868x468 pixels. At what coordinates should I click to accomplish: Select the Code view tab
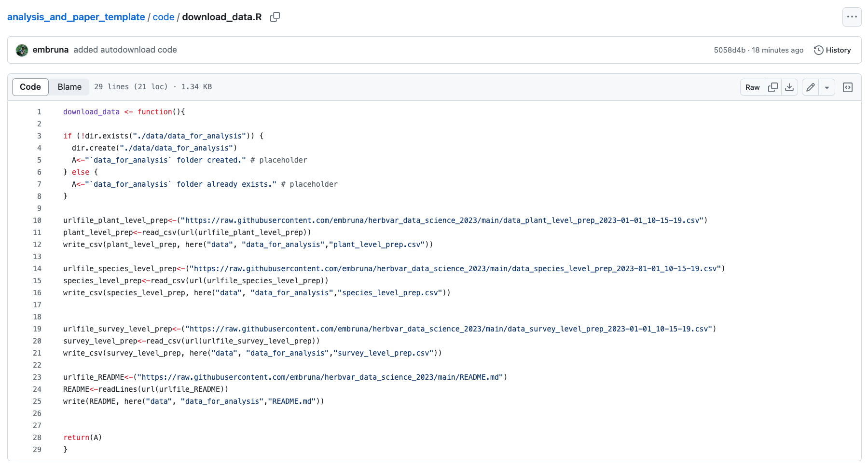click(x=30, y=87)
